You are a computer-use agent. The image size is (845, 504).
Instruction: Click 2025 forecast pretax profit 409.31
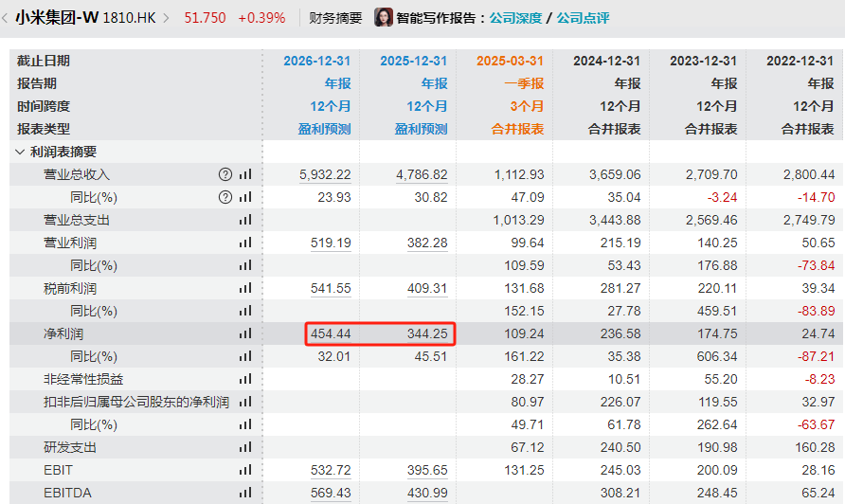pos(427,288)
